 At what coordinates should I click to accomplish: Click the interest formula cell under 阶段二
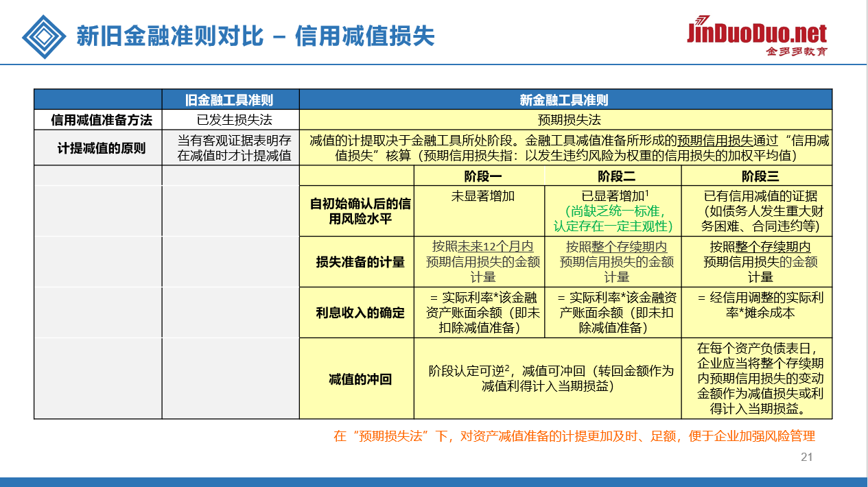click(612, 313)
